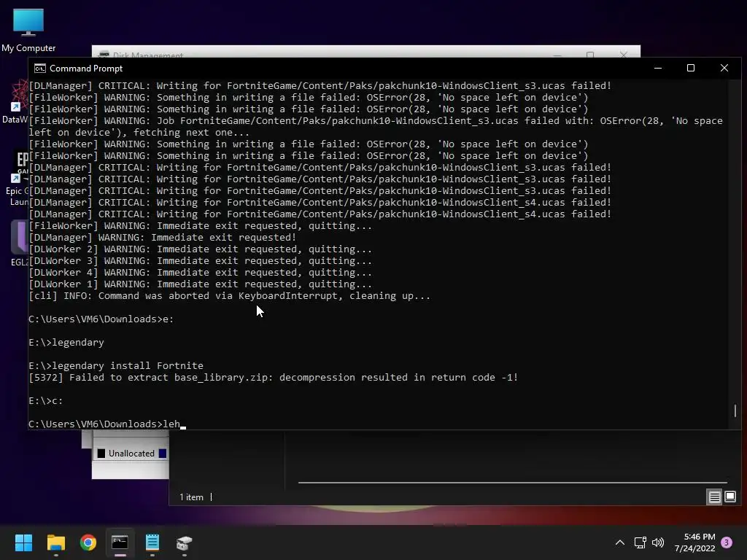Click the '1 item' status bar text
Screen dimensions: 747x560
tap(191, 497)
